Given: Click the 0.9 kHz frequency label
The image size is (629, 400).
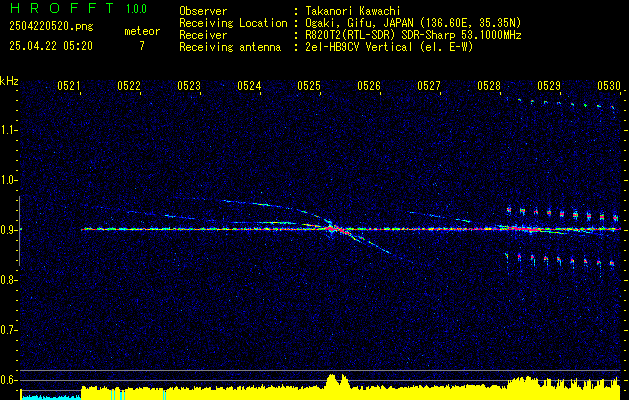Looking at the screenshot, I should [8, 230].
